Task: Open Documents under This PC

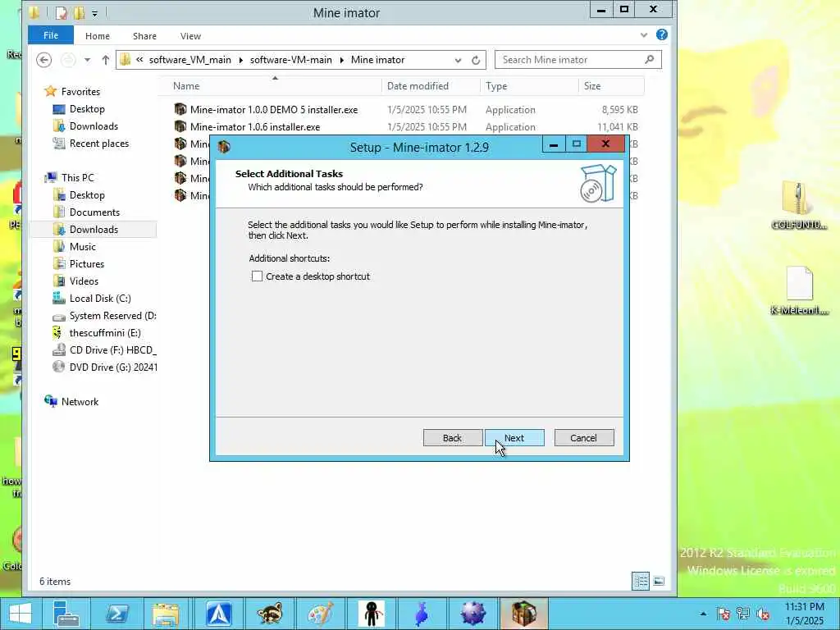Action: click(94, 212)
